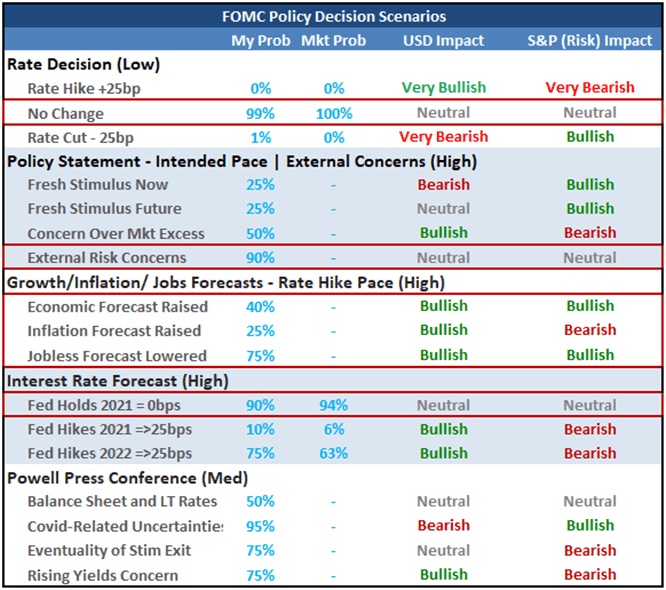Select the Fed Holds 2021 = 0bps label
Image resolution: width=666 pixels, height=590 pixels.
104,405
